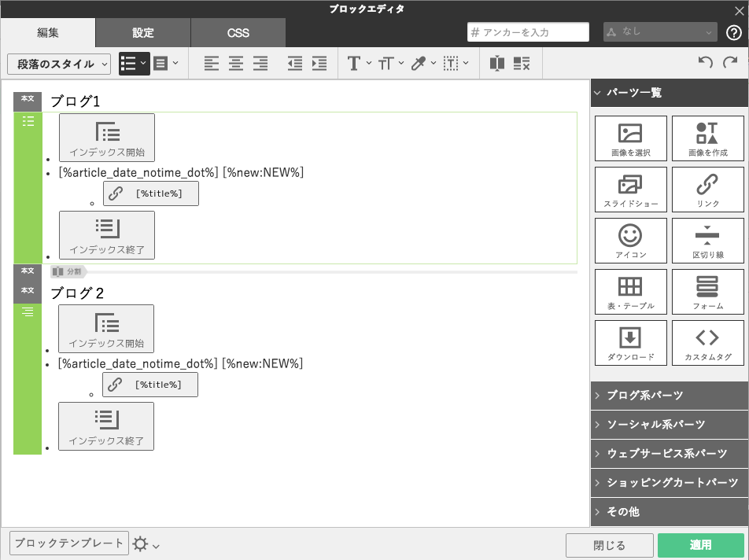The width and height of the screenshot is (749, 560).
Task: Select the ブログ1 インデックス開始 block
Action: (x=107, y=138)
